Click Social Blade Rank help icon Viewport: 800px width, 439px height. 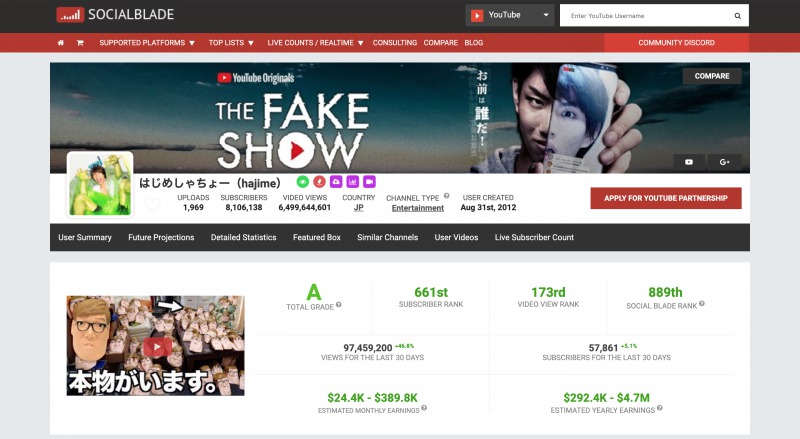point(702,303)
